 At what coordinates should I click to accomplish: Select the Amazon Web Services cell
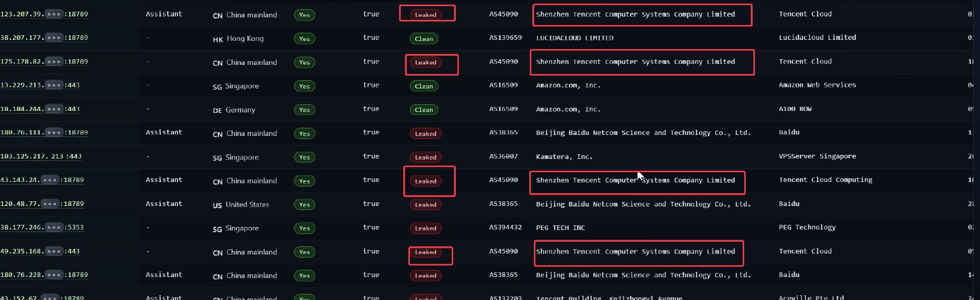click(817, 85)
